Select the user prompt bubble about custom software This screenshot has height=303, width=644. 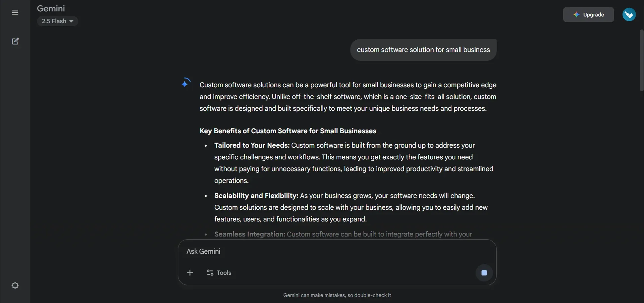click(423, 50)
